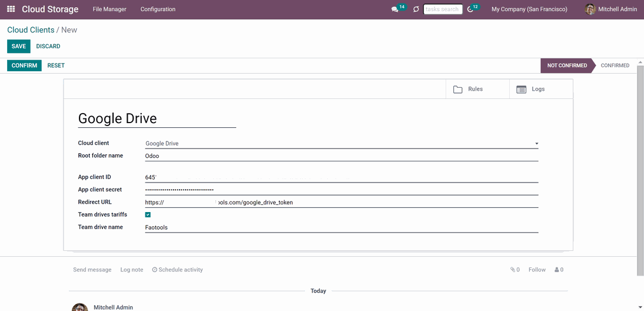
Task: Click the App client ID field
Action: click(341, 177)
